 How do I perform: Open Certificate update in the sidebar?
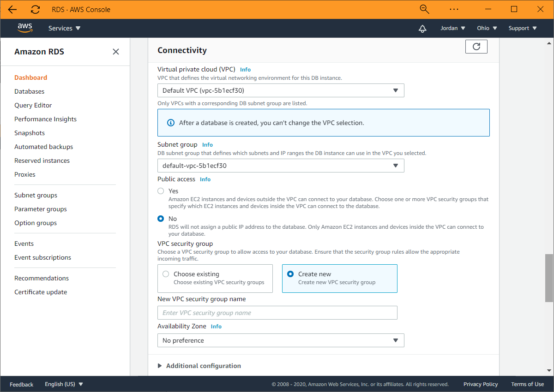click(41, 292)
